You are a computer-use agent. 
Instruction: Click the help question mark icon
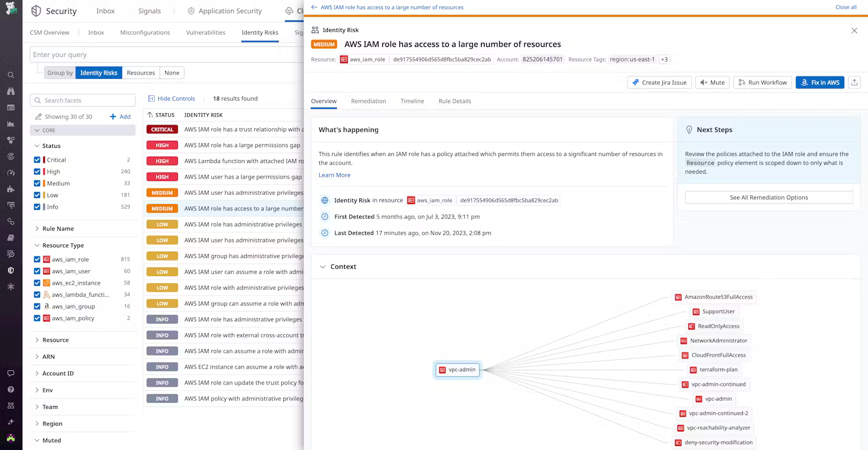[x=10, y=390]
